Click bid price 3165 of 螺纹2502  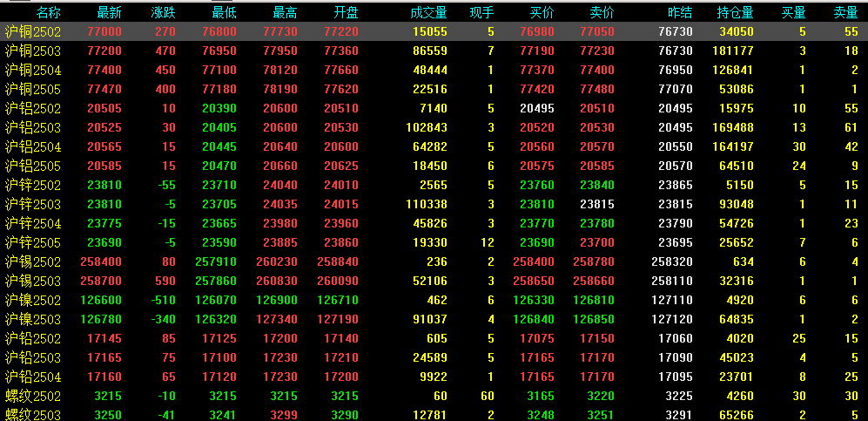pyautogui.click(x=541, y=396)
